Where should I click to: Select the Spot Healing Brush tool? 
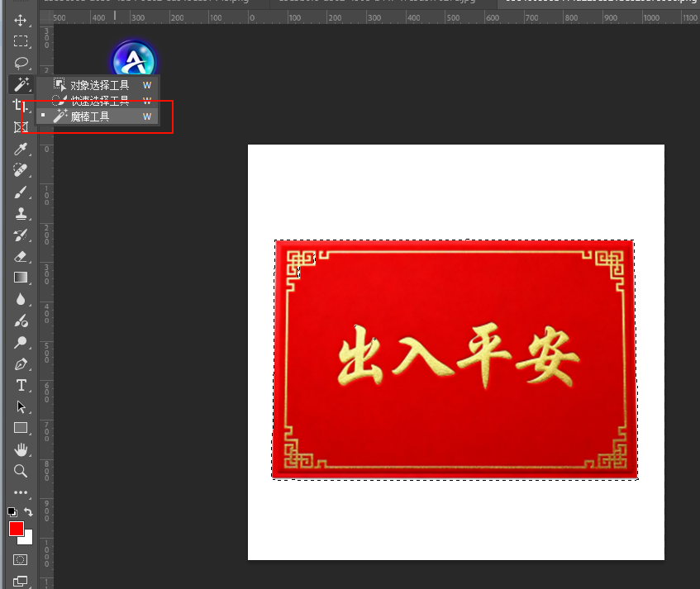(x=22, y=171)
